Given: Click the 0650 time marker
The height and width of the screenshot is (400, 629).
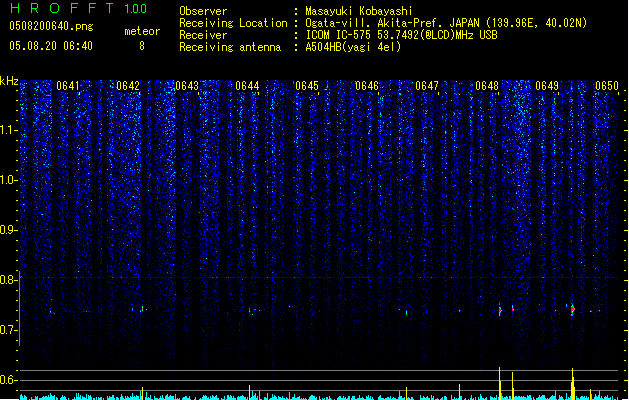Looking at the screenshot, I should pos(607,86).
